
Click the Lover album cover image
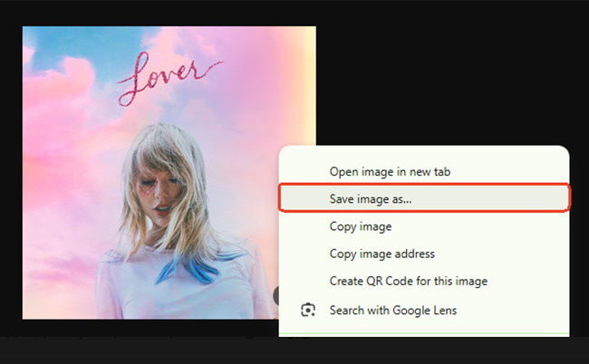coord(169,173)
